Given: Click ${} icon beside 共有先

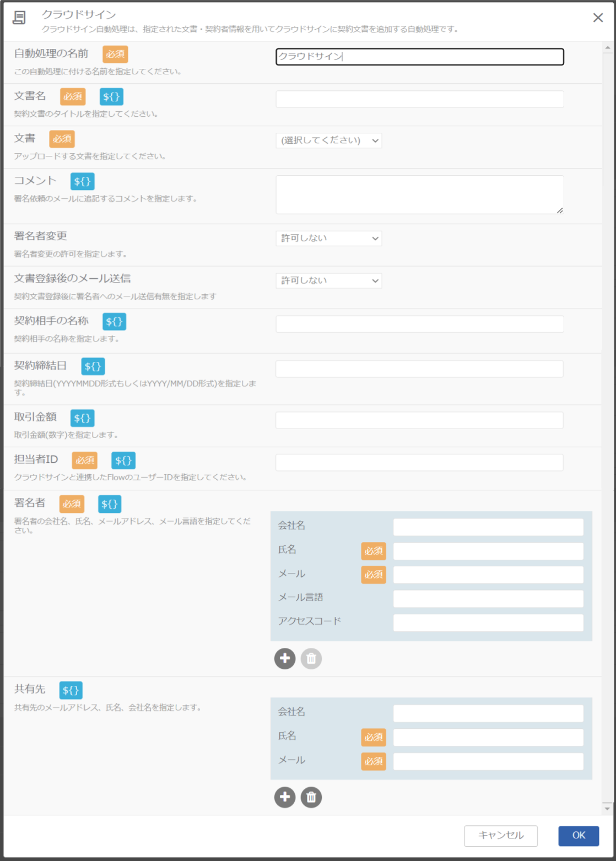Looking at the screenshot, I should point(71,690).
